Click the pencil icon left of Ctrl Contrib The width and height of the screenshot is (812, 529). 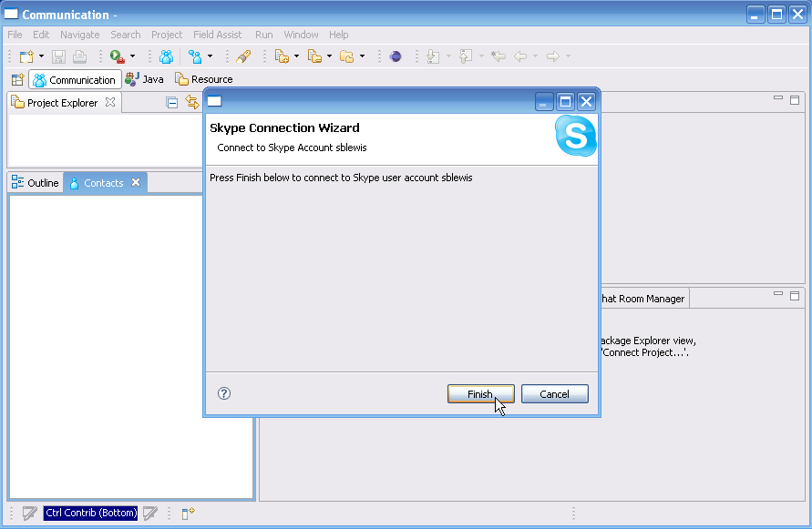29,513
